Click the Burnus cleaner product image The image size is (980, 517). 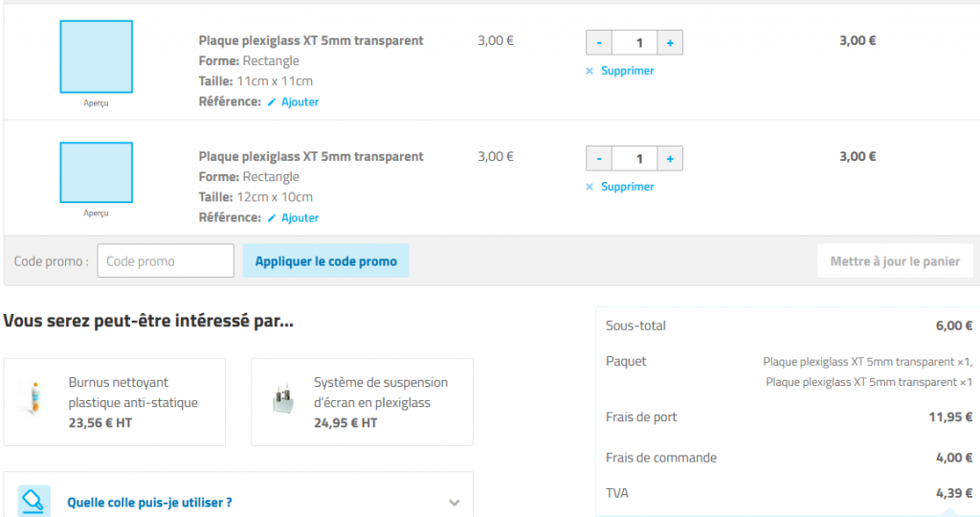coord(33,397)
